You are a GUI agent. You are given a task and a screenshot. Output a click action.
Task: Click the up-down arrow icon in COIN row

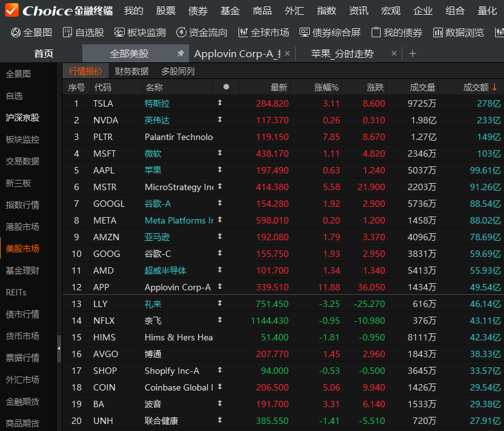[220, 387]
